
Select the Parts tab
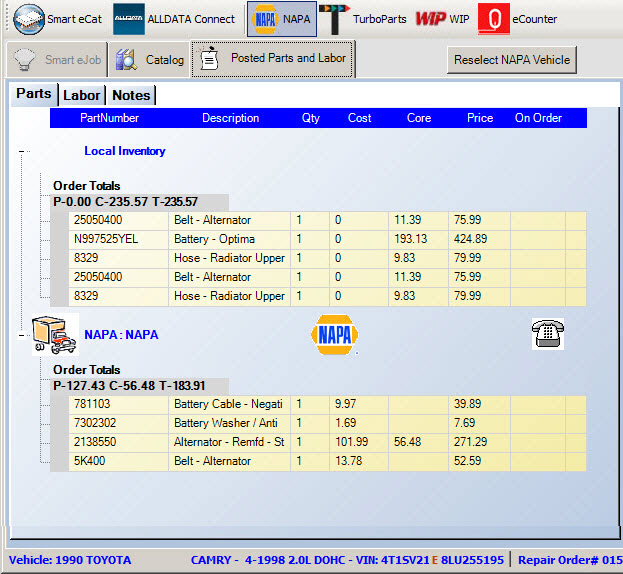coord(34,94)
